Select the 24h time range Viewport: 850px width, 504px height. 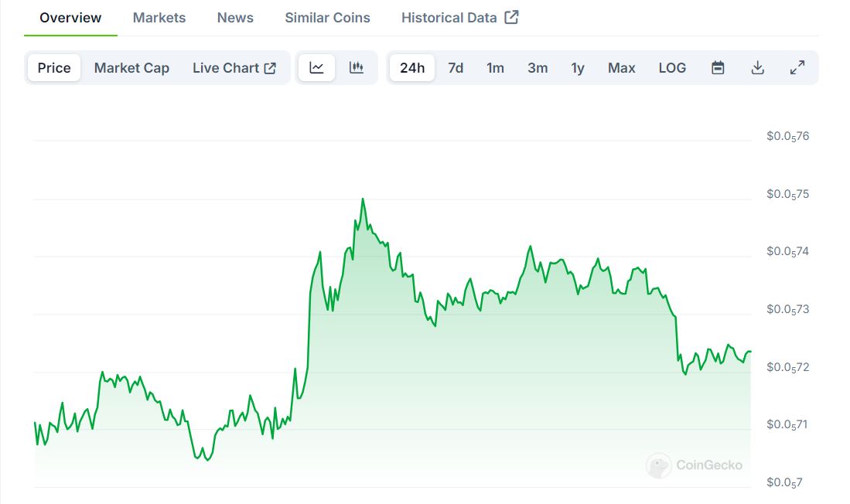(x=412, y=68)
